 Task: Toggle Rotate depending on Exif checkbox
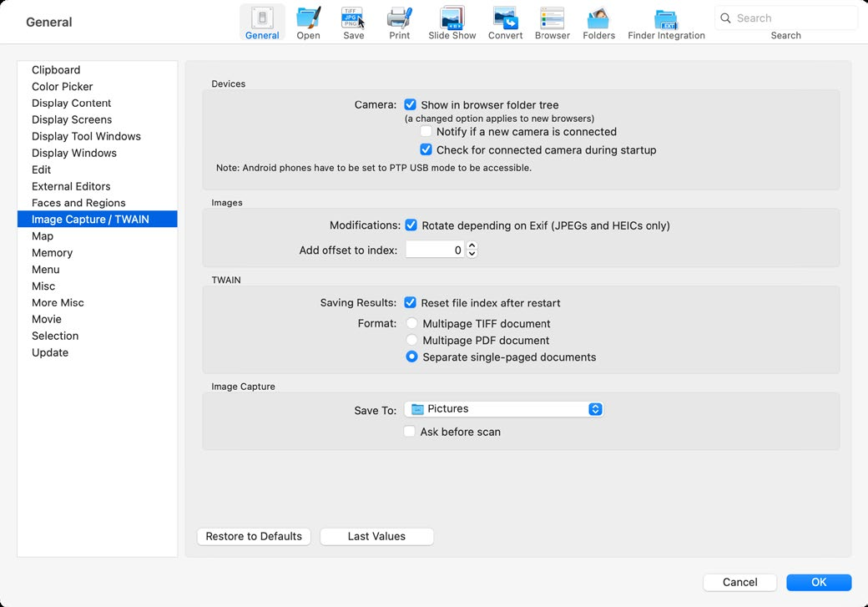point(411,225)
